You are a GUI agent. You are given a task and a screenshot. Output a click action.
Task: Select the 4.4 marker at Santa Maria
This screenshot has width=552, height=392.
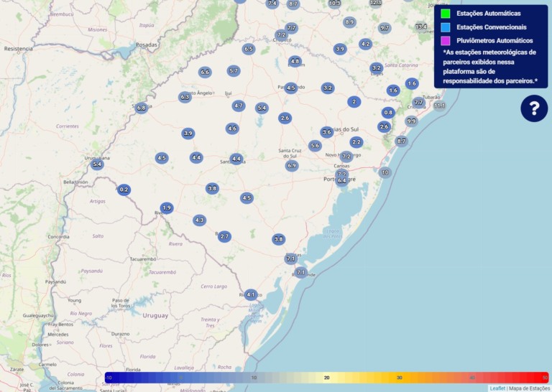coord(236,159)
